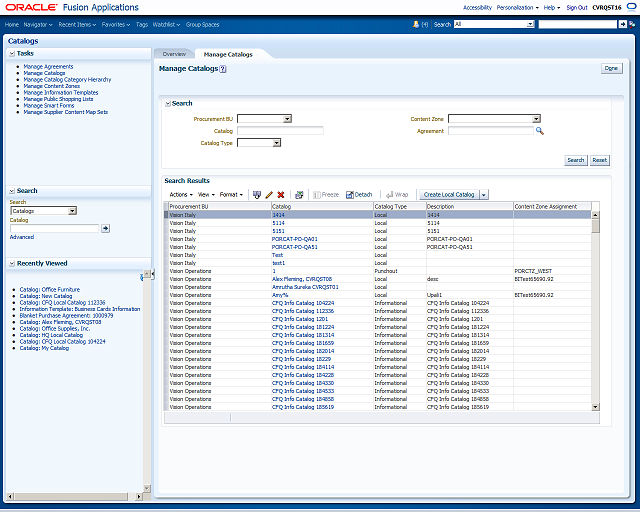
Task: Click the export to spreadsheet icon
Action: pos(299,195)
